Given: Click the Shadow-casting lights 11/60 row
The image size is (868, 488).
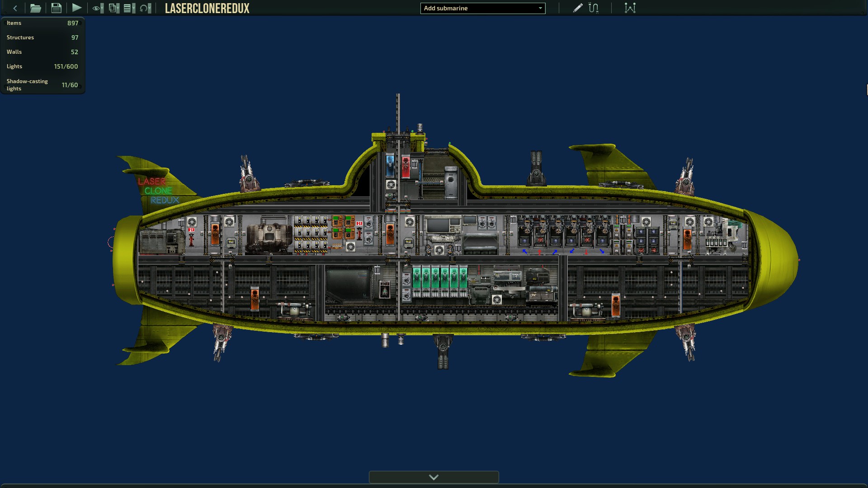Looking at the screenshot, I should point(42,84).
